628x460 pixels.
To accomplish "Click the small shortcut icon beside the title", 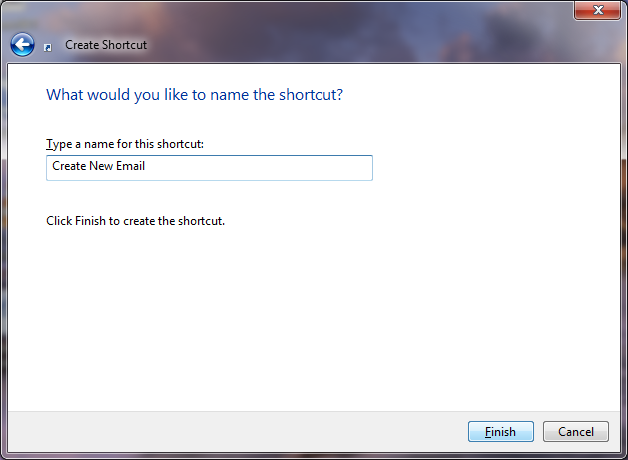I will pyautogui.click(x=48, y=46).
